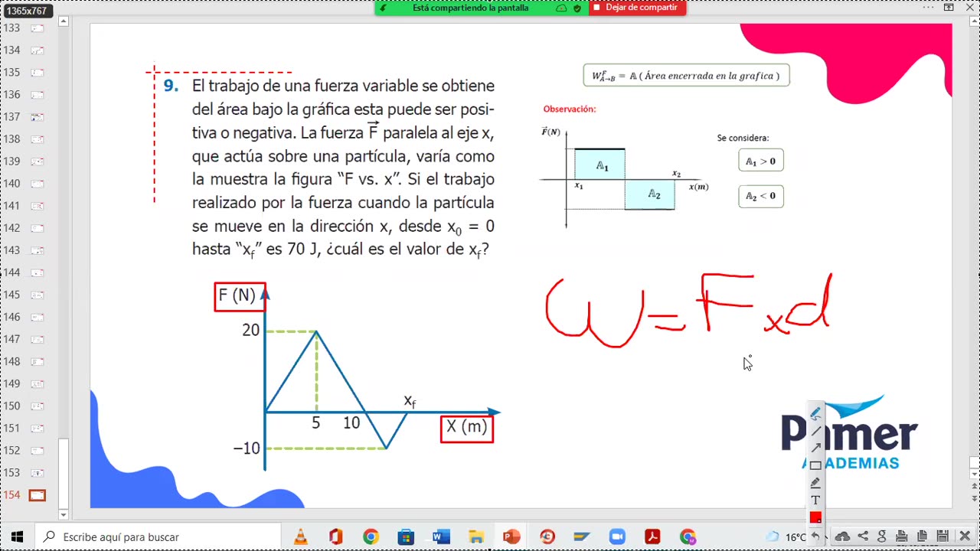Select the text T tool

pos(815,500)
